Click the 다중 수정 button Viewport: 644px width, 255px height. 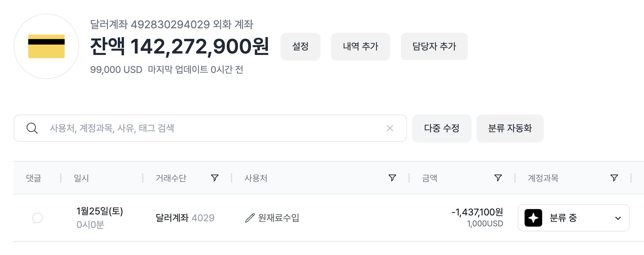pyautogui.click(x=442, y=128)
